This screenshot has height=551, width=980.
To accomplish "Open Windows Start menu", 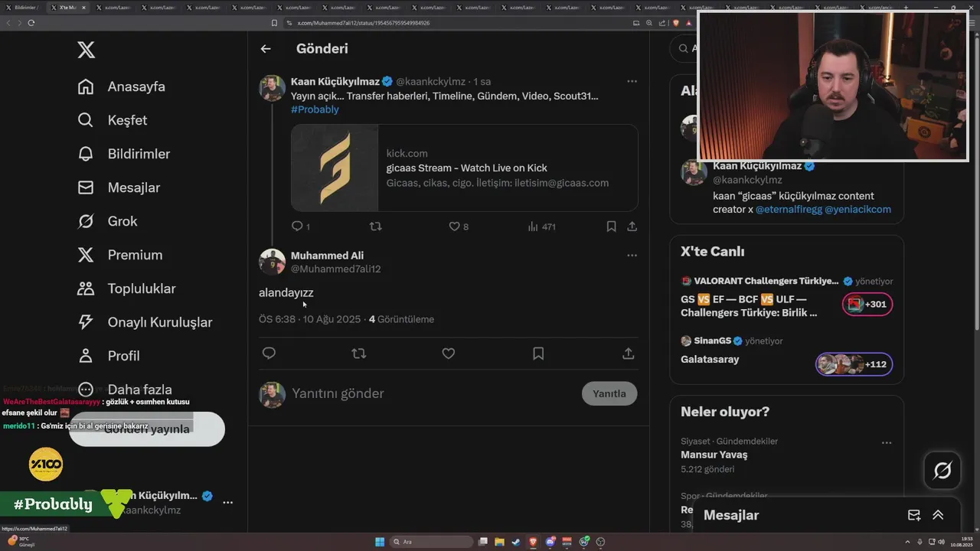I will [x=380, y=542].
